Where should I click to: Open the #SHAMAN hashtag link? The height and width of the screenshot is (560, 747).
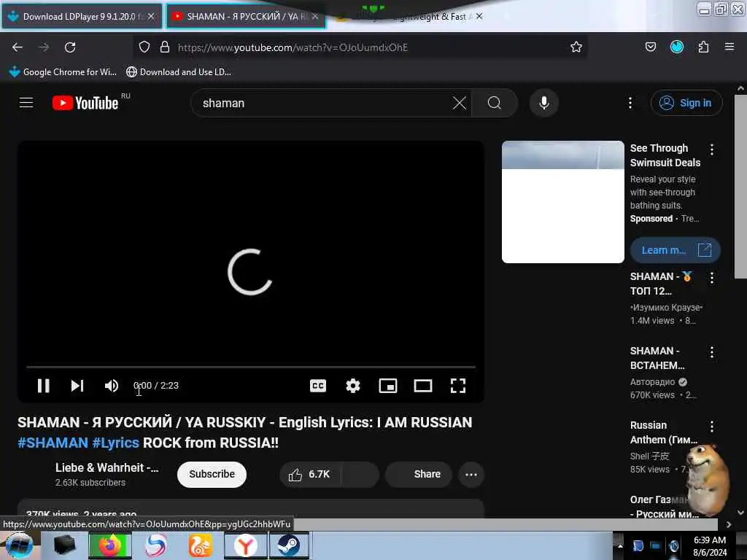(x=53, y=443)
